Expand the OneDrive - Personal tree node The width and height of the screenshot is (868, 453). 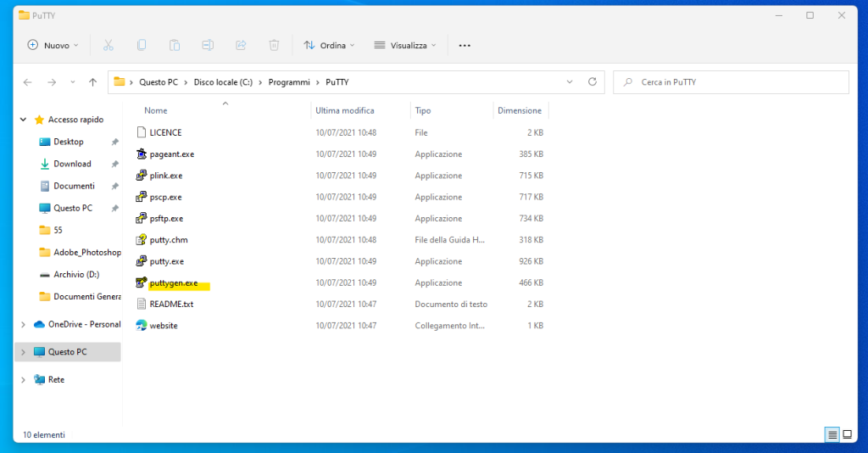pyautogui.click(x=23, y=324)
